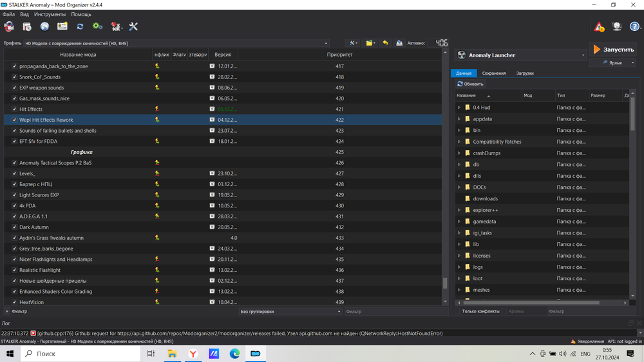This screenshot has height=362, width=644.
Task: Expand the gamedata folder in tree
Action: coord(459,222)
